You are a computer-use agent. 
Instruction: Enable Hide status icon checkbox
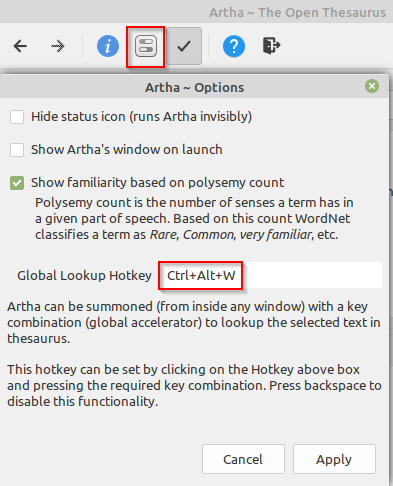(x=17, y=117)
